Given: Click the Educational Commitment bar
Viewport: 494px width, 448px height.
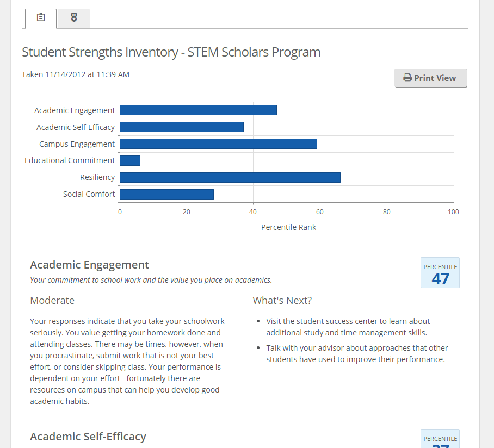Looking at the screenshot, I should tap(130, 160).
